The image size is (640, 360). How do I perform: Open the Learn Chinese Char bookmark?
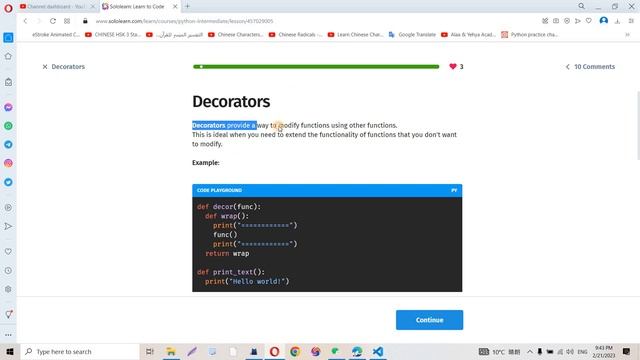356,35
